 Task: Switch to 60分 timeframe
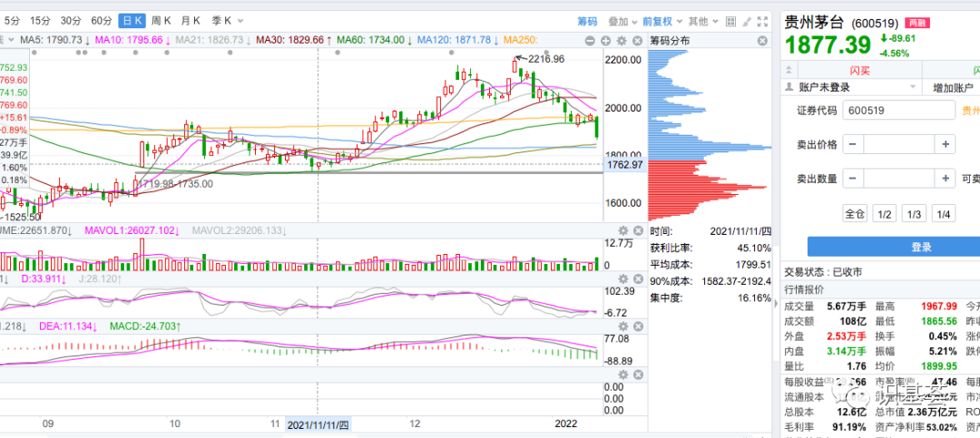pos(102,21)
